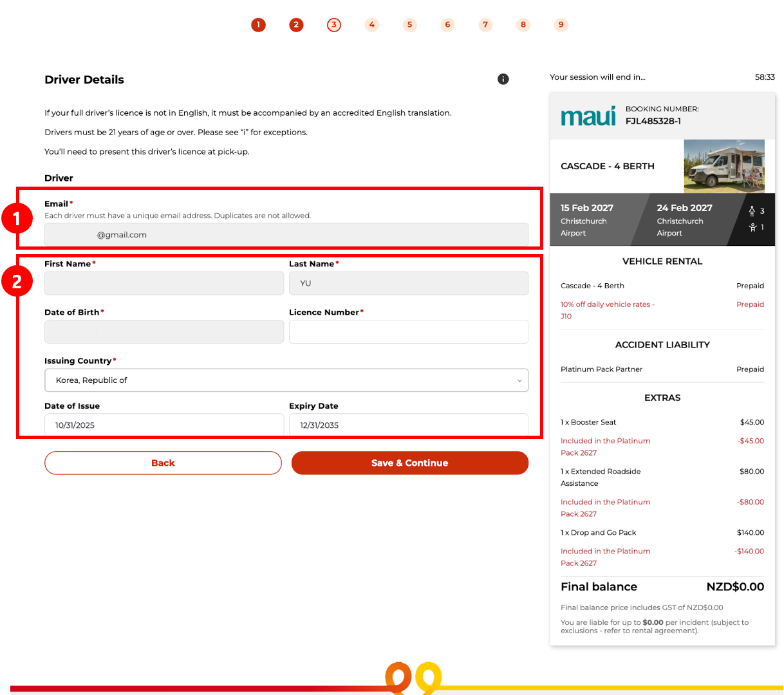Click the adult passengers icon
784x695 pixels.
[752, 211]
